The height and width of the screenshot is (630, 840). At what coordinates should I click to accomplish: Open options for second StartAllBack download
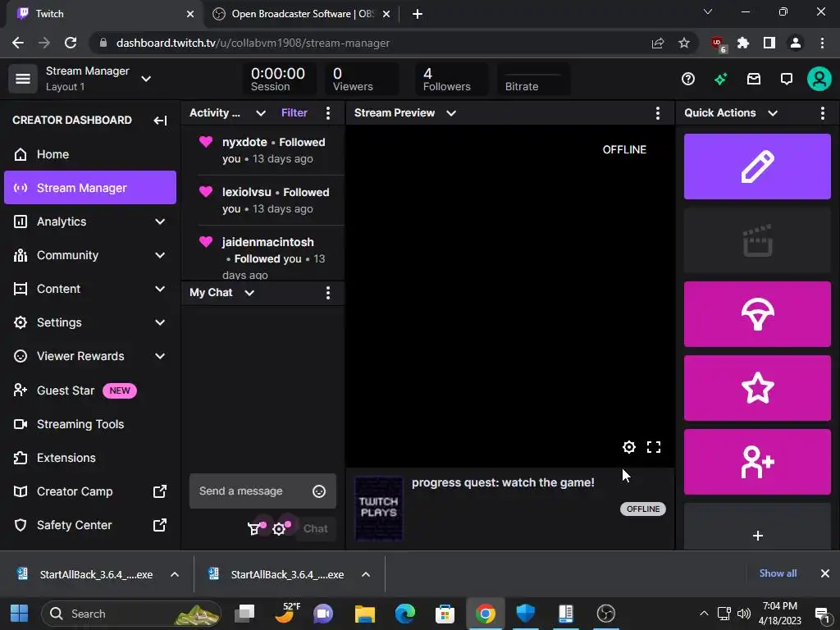[x=365, y=574]
